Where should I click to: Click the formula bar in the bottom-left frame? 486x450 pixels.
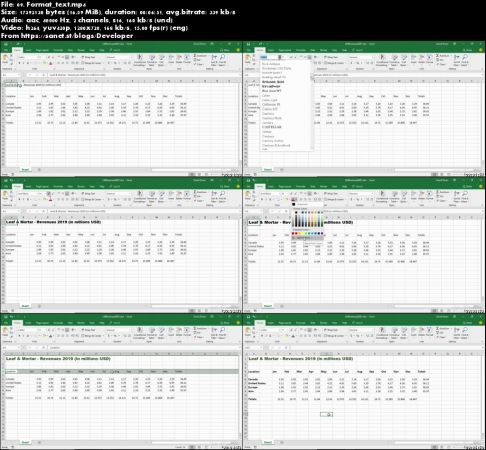144,348
